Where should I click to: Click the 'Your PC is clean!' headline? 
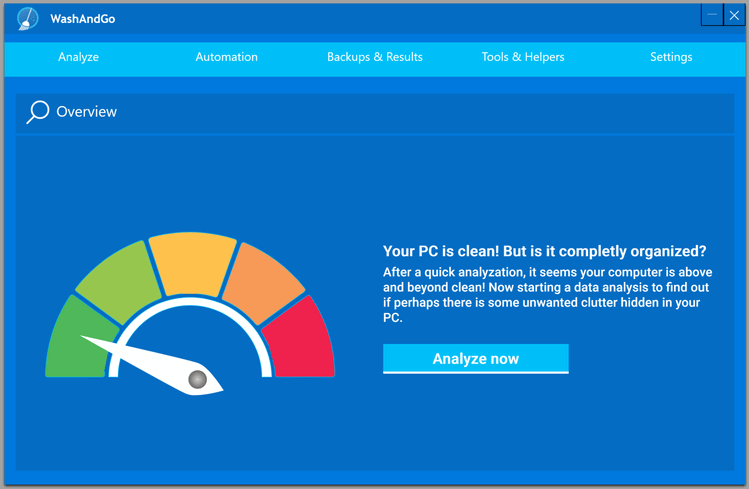pos(545,251)
